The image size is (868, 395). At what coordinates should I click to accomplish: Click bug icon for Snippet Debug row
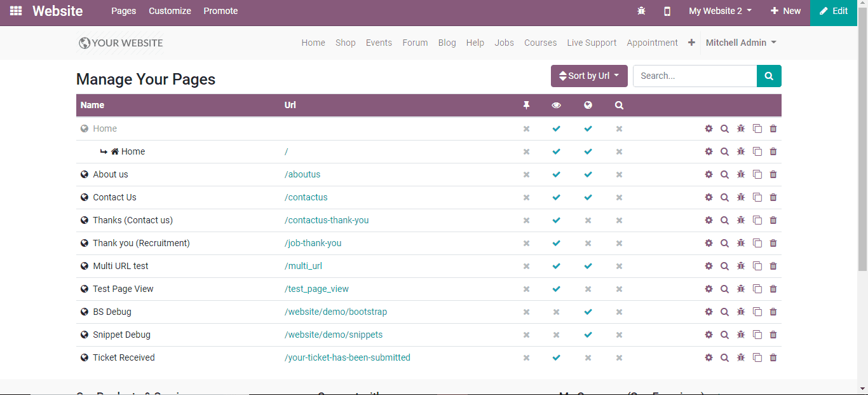741,335
